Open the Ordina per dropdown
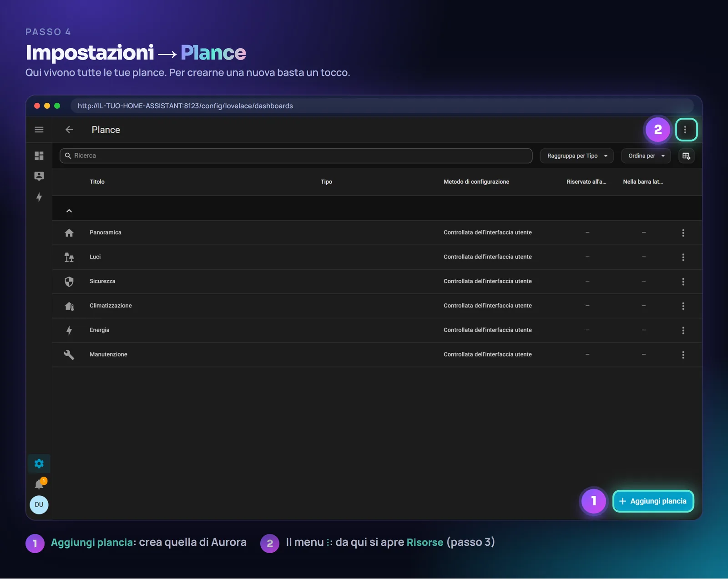 (646, 156)
